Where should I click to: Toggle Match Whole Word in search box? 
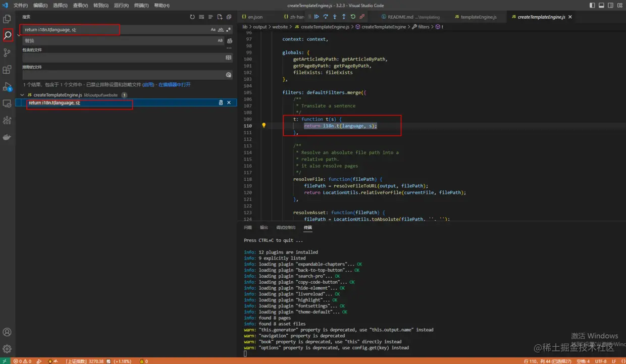coord(221,30)
